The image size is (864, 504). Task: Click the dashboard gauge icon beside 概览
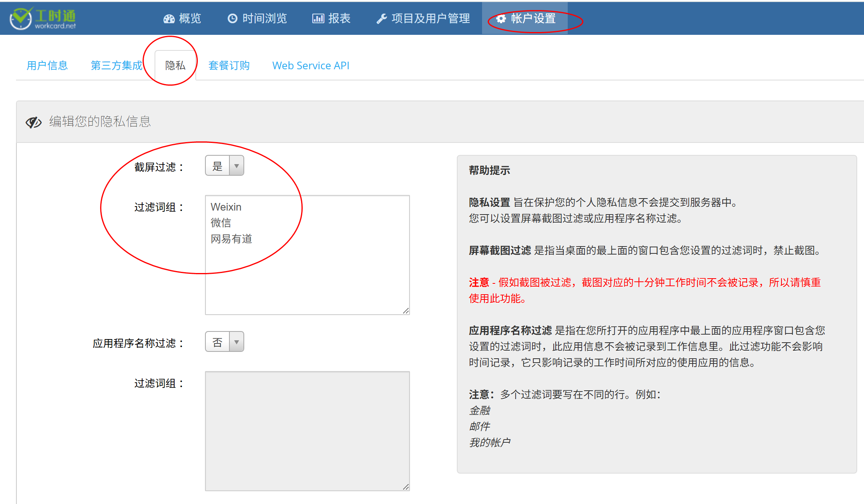click(169, 19)
